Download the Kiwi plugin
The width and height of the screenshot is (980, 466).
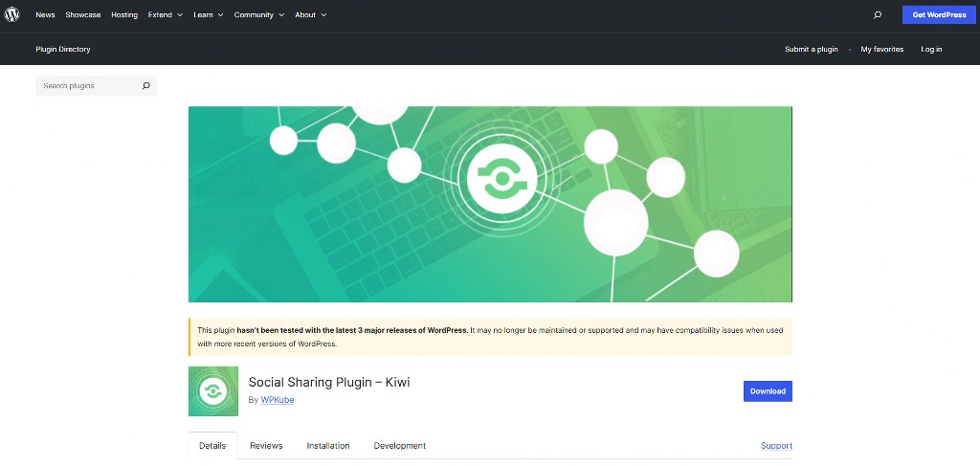point(768,391)
